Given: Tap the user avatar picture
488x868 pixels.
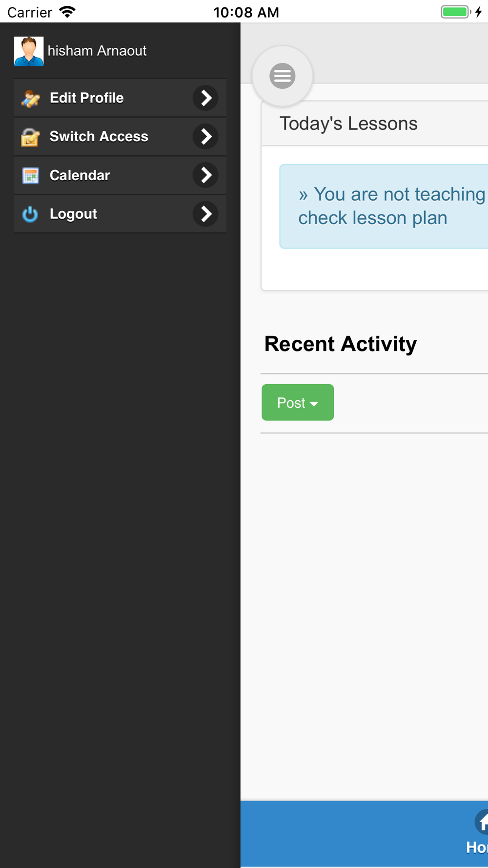Looking at the screenshot, I should click(29, 51).
